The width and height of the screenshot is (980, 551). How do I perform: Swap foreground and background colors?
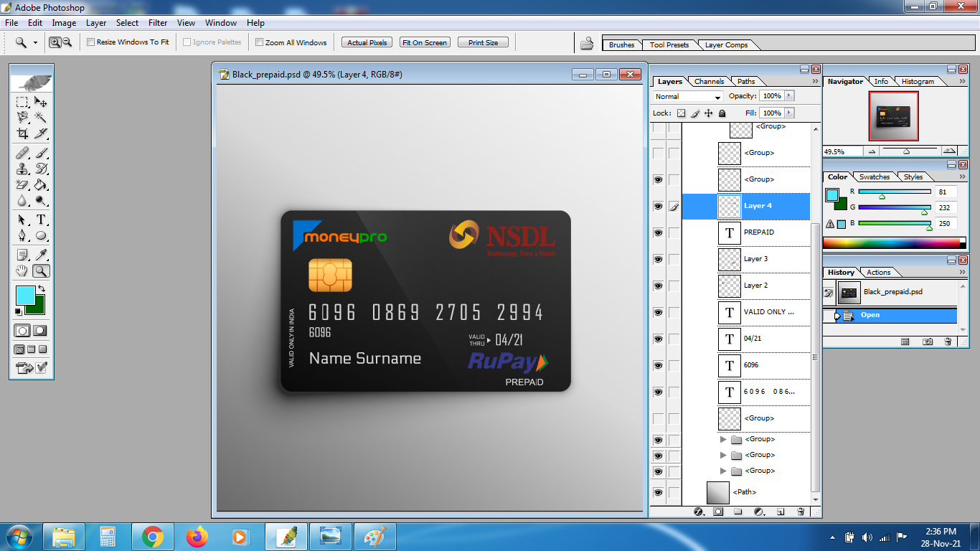pyautogui.click(x=42, y=288)
